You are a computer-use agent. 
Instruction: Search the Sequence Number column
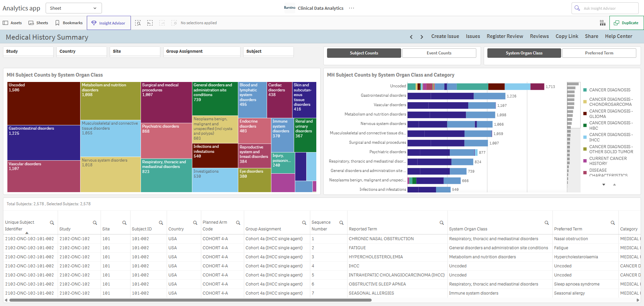341,223
